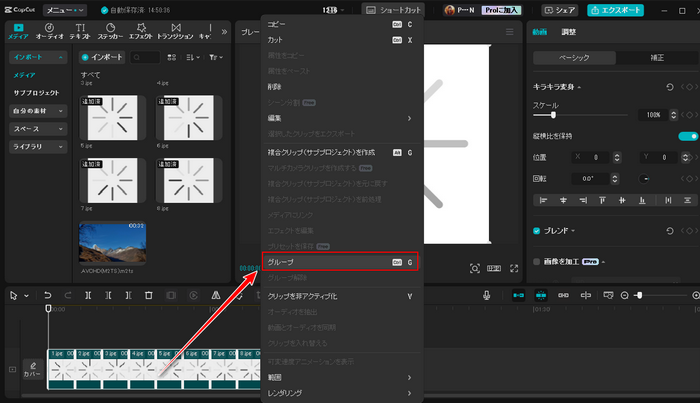
Task: Toggle the aspect ratio lock (縦横比を保持) switch
Action: [687, 136]
